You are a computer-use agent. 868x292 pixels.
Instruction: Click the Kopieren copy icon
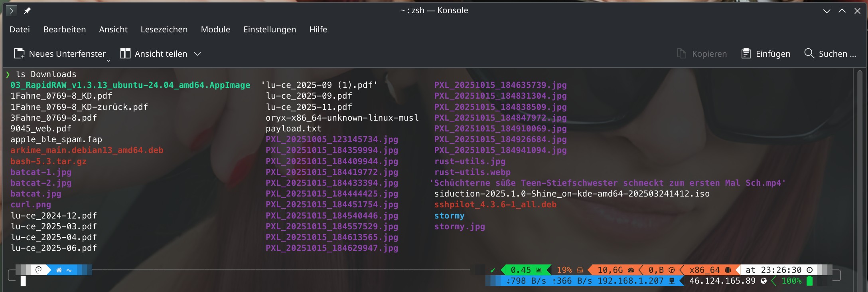(681, 54)
